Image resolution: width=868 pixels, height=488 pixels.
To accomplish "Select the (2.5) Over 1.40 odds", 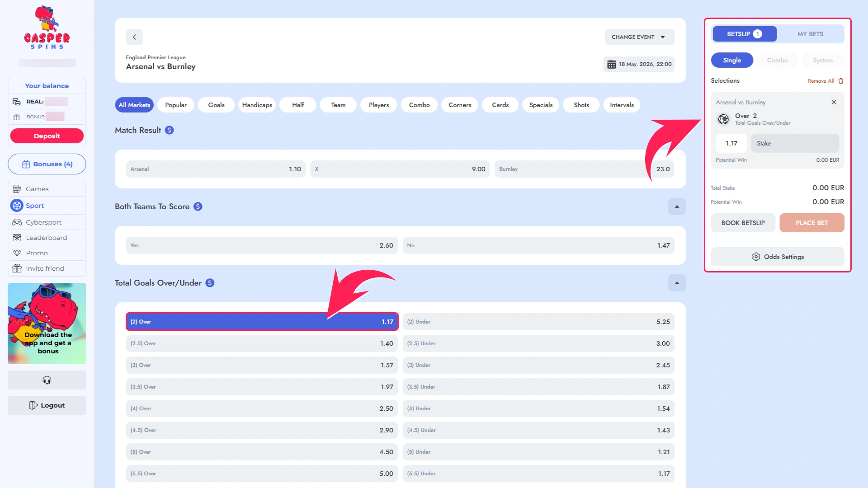I will [262, 343].
